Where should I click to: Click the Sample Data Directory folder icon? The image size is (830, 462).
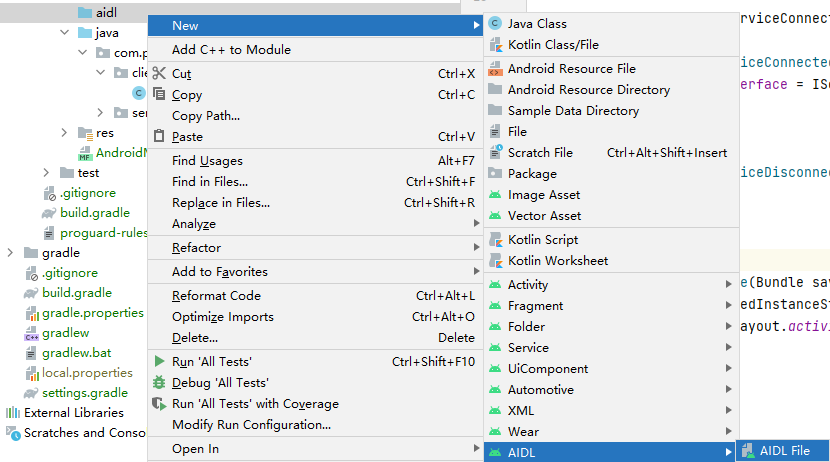point(495,110)
